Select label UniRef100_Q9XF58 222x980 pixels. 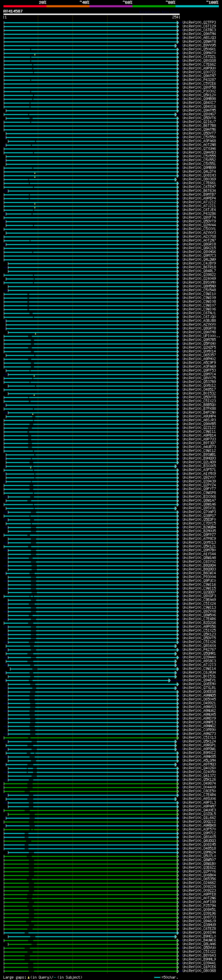[x=199, y=88]
